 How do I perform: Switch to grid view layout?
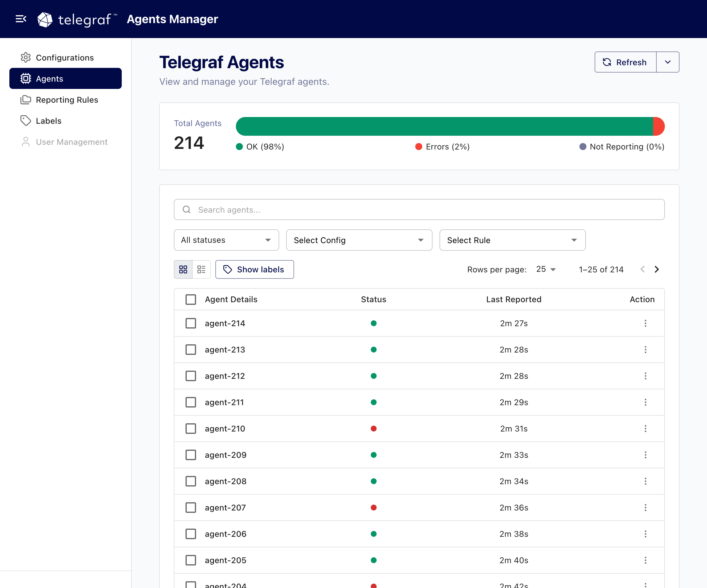point(183,269)
